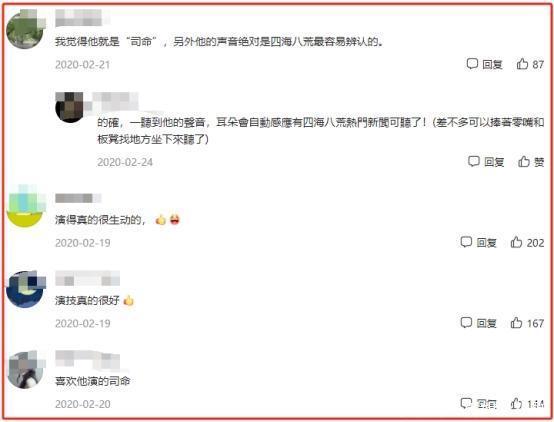Open the dark avatar of the nested reply

tap(70, 107)
